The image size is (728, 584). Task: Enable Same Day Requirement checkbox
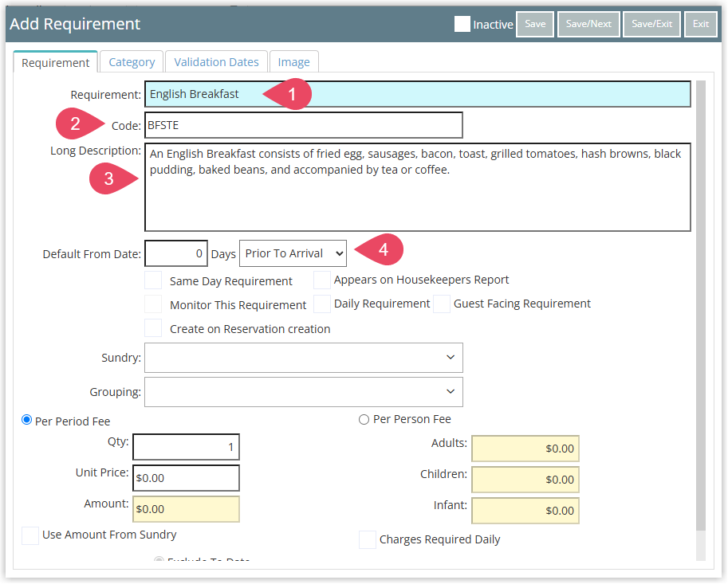click(153, 280)
